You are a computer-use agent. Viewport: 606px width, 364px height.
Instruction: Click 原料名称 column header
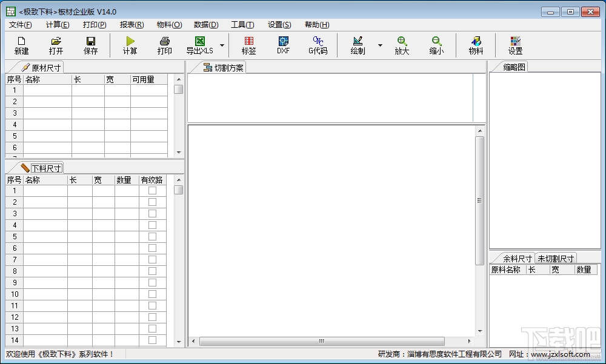[508, 270]
